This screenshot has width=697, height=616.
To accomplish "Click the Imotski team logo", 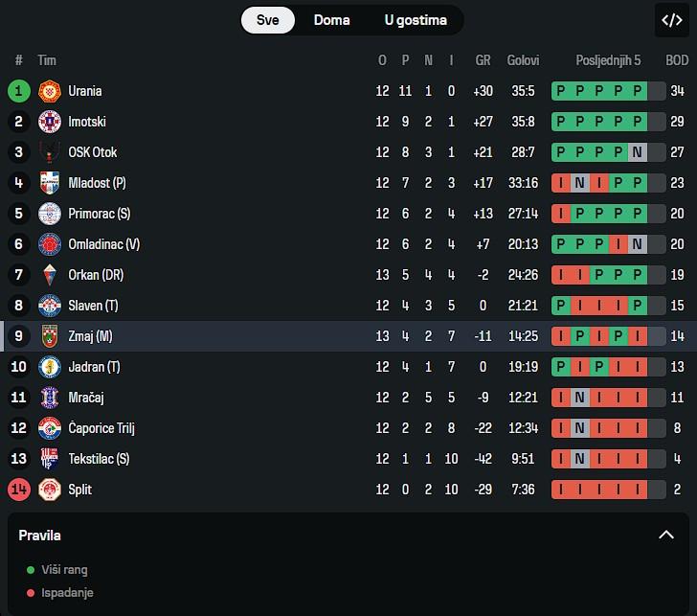I will pyautogui.click(x=50, y=123).
